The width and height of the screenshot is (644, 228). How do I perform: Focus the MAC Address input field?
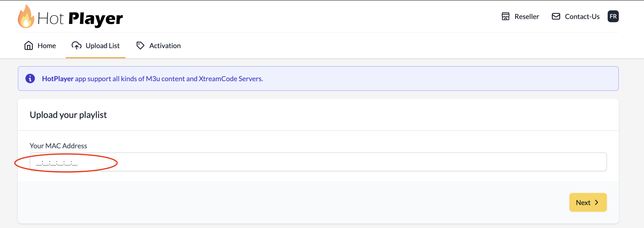[x=318, y=162]
